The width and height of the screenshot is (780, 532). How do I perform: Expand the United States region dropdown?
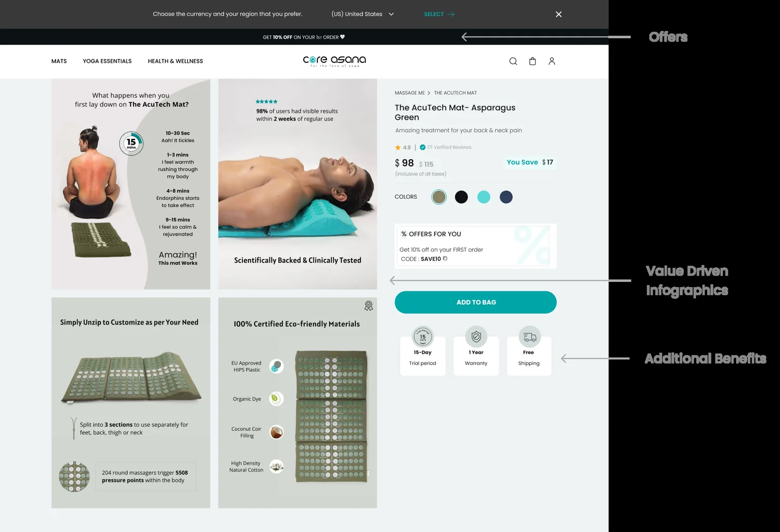362,14
